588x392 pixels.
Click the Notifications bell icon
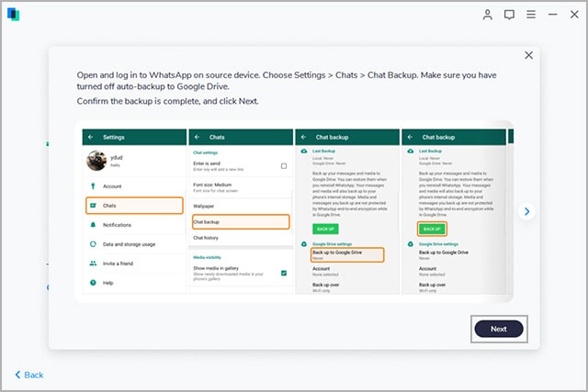coord(93,225)
